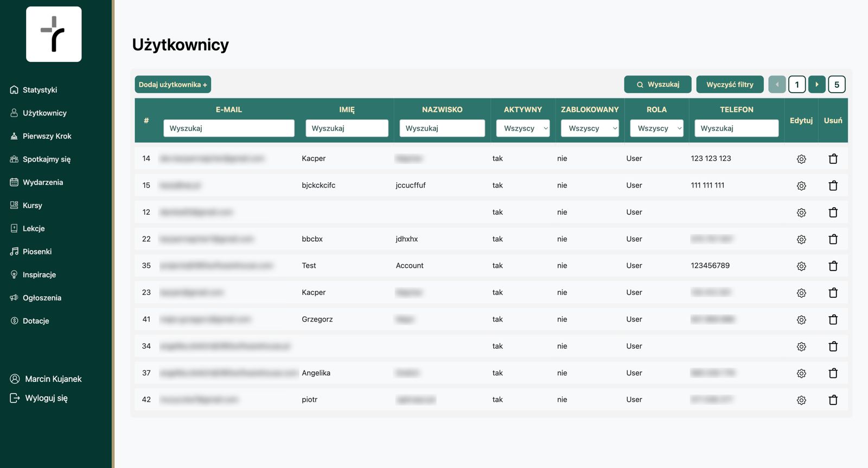Image resolution: width=868 pixels, height=468 pixels.
Task: Open edit settings for user 35
Action: [801, 266]
